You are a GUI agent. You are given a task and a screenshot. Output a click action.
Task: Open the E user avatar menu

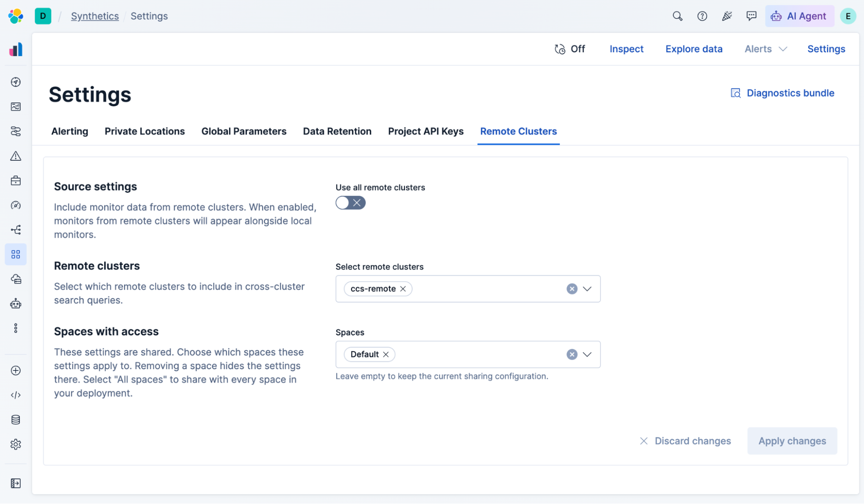click(x=848, y=16)
